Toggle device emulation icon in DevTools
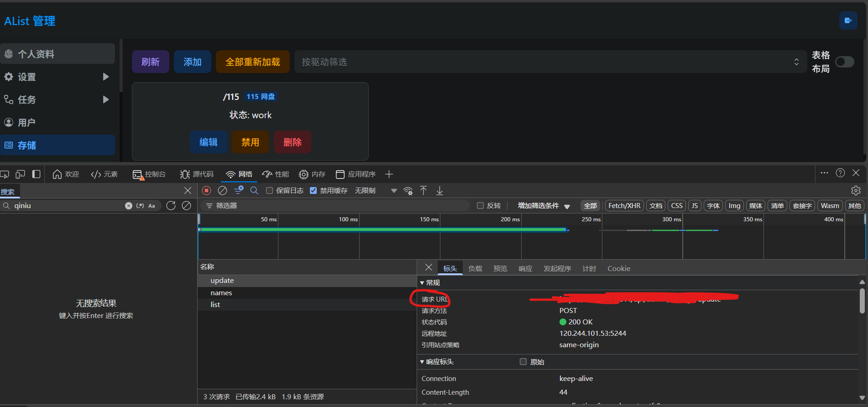The width and height of the screenshot is (868, 407). click(20, 174)
